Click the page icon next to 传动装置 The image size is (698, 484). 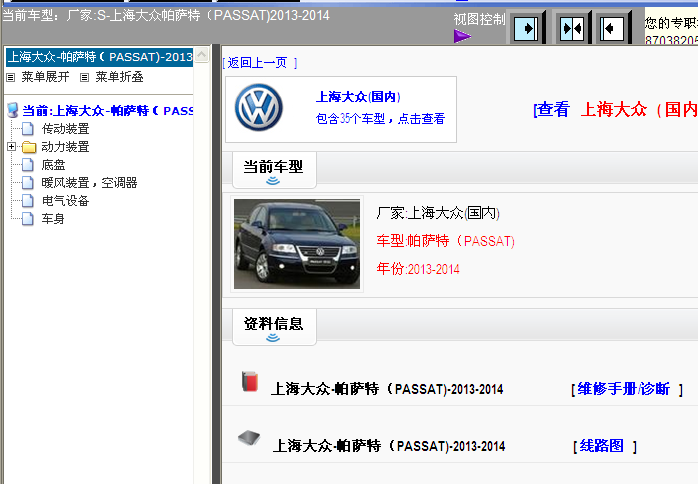pyautogui.click(x=28, y=129)
